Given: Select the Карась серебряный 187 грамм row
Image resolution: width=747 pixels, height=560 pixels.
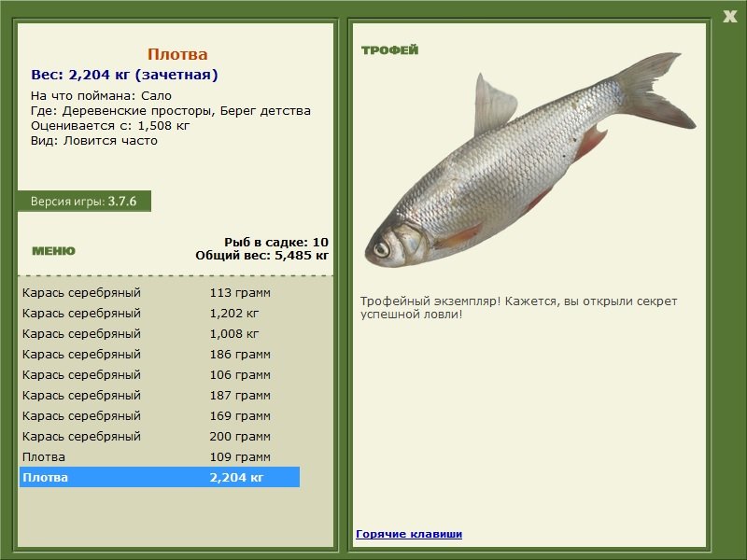Looking at the screenshot, I should (x=160, y=395).
